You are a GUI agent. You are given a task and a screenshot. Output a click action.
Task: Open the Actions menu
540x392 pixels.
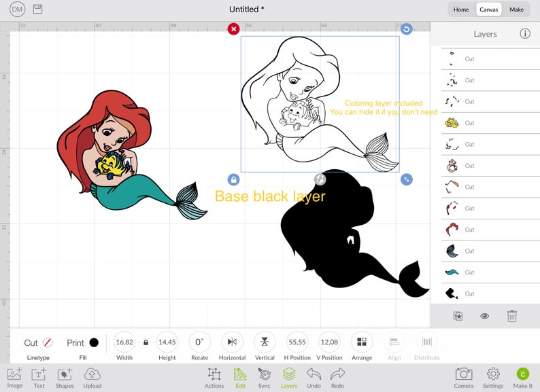click(x=214, y=378)
